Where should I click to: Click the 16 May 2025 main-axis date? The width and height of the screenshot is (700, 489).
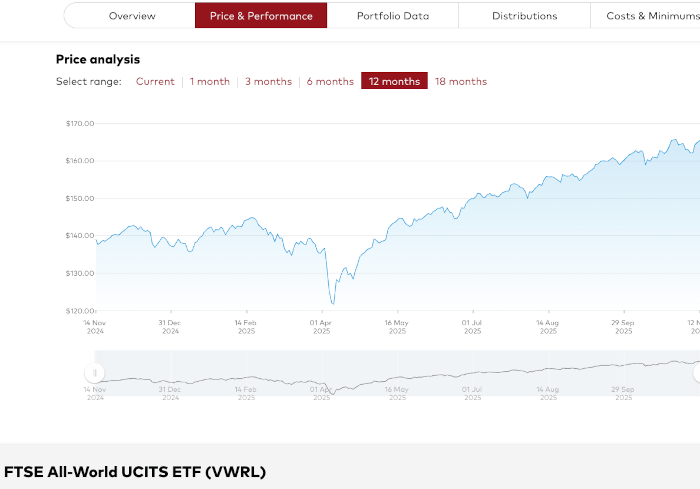(397, 327)
